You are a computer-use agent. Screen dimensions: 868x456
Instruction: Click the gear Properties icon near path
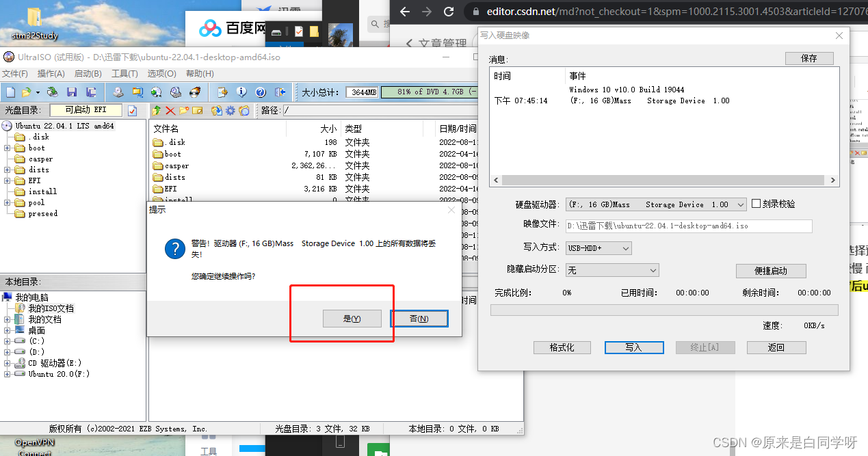(x=231, y=111)
